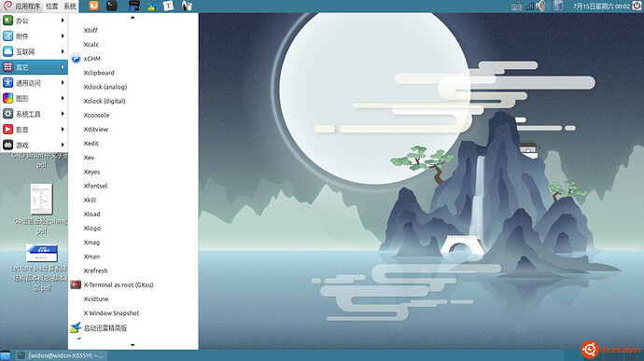Open the 互联网 internet category
The height and width of the screenshot is (361, 644).
click(34, 51)
